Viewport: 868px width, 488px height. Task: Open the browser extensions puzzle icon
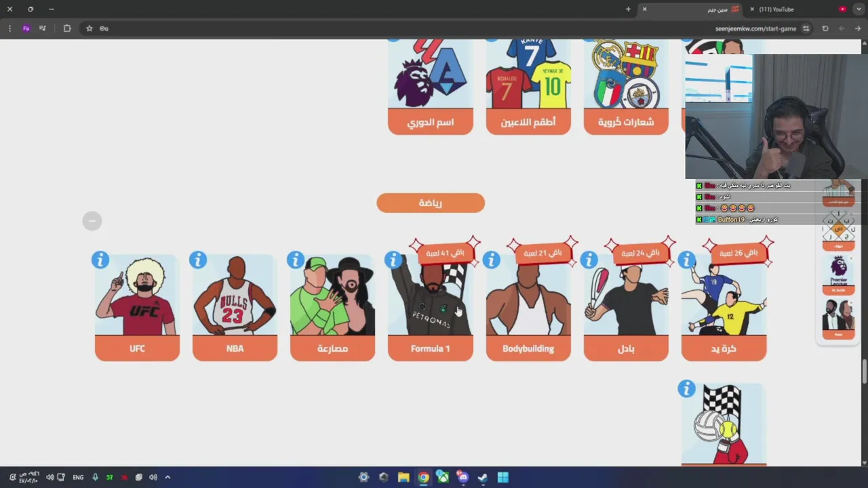[67, 28]
